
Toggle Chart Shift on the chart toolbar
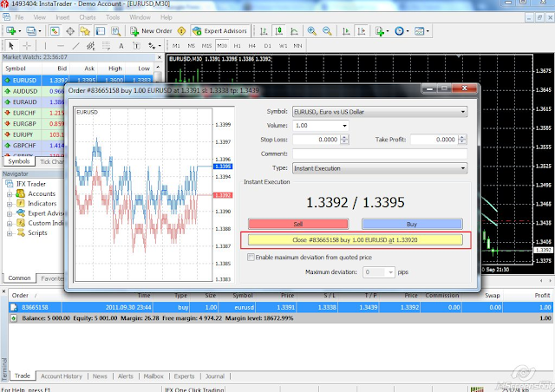pos(362,31)
